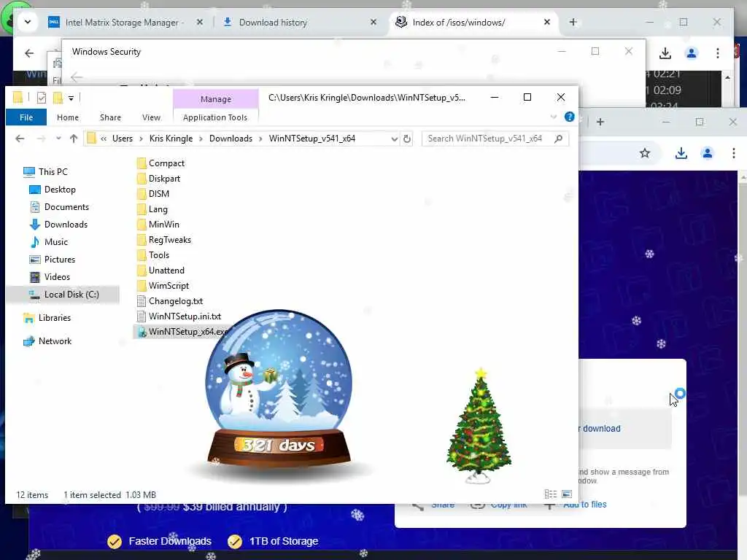Open the File menu
The width and height of the screenshot is (747, 560).
coord(26,117)
